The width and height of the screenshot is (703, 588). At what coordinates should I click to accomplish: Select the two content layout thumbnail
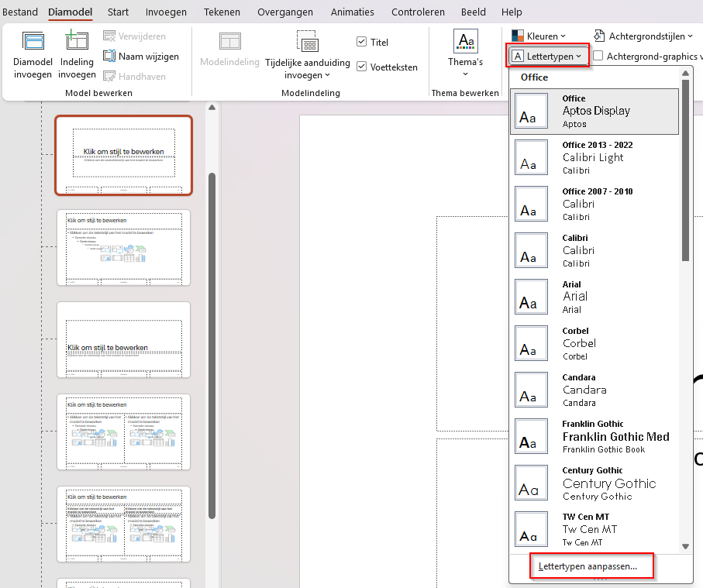point(124,432)
